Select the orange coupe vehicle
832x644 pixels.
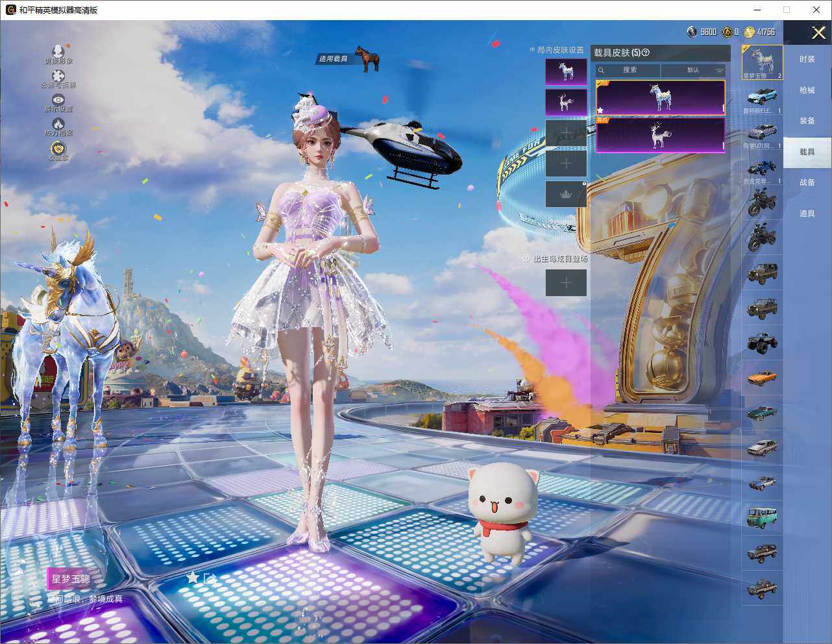click(x=762, y=378)
